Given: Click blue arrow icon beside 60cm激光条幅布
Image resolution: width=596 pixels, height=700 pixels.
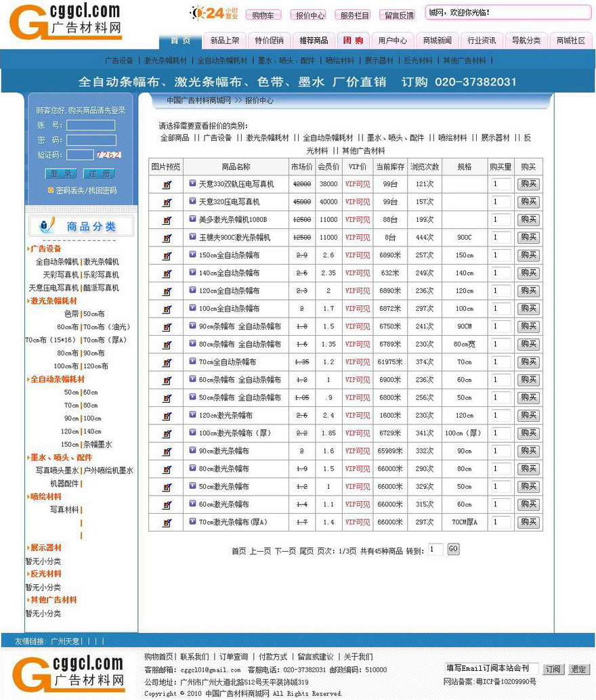Looking at the screenshot, I should tap(192, 504).
